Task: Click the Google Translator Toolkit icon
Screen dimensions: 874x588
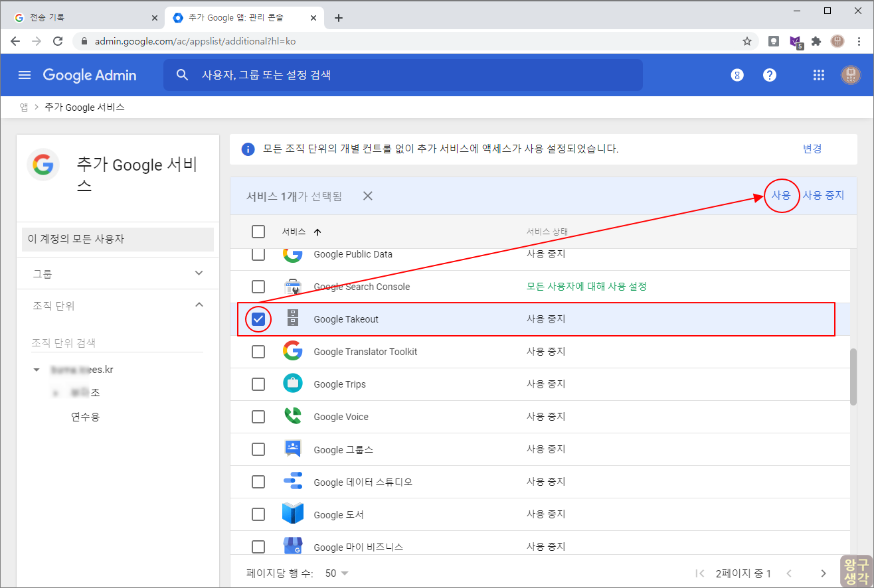Action: (293, 351)
